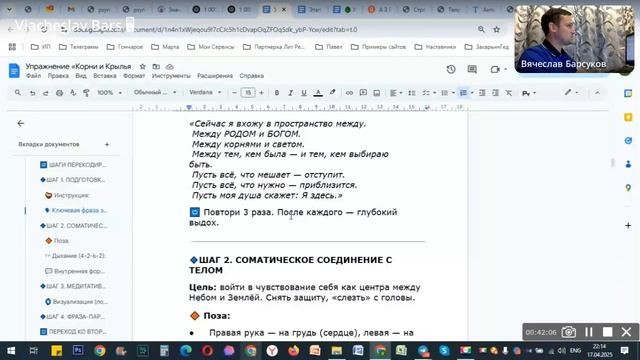Increase the indent level
Screen dimensions: 640x360
click(x=495, y=93)
